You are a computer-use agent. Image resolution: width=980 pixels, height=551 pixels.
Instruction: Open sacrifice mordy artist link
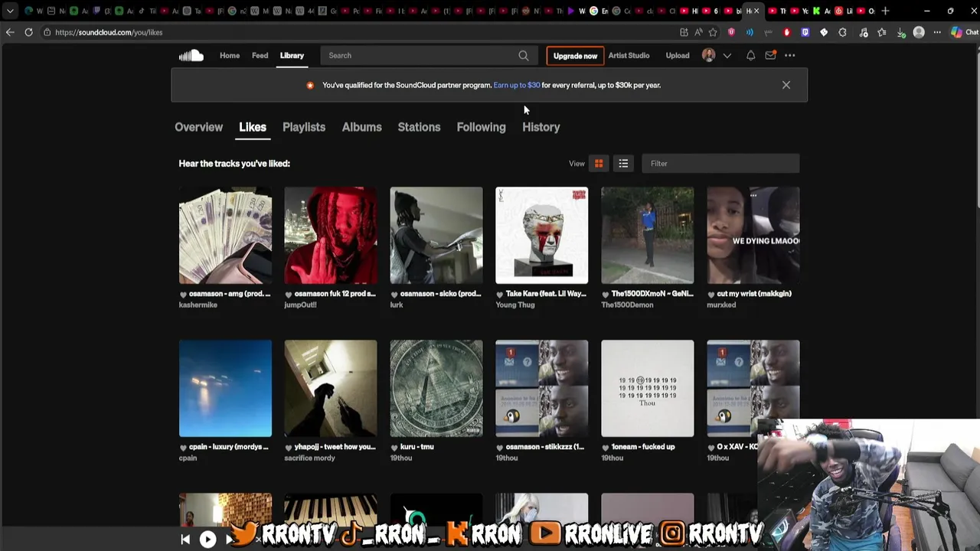pos(309,458)
